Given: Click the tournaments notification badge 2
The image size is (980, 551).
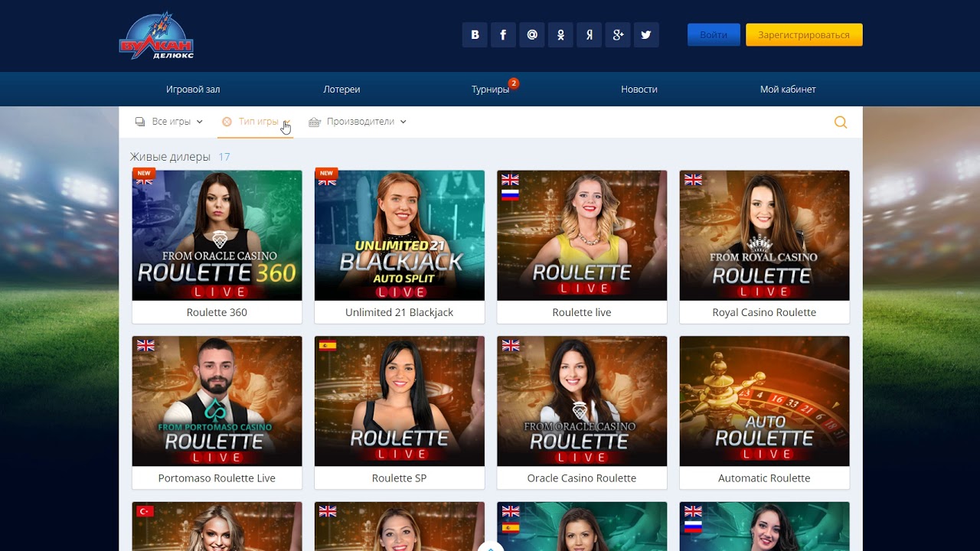Looking at the screenshot, I should coord(514,83).
